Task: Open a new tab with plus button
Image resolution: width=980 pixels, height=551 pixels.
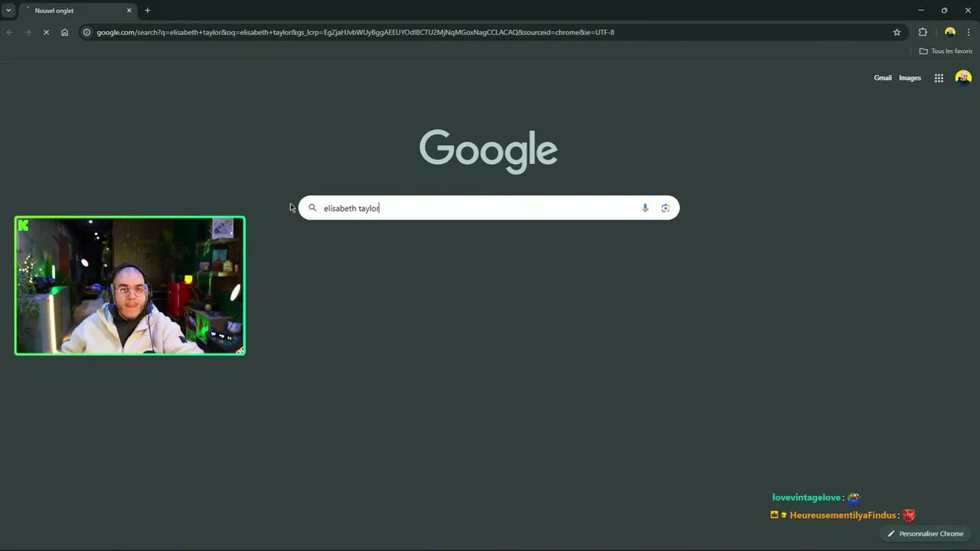Action: click(147, 11)
